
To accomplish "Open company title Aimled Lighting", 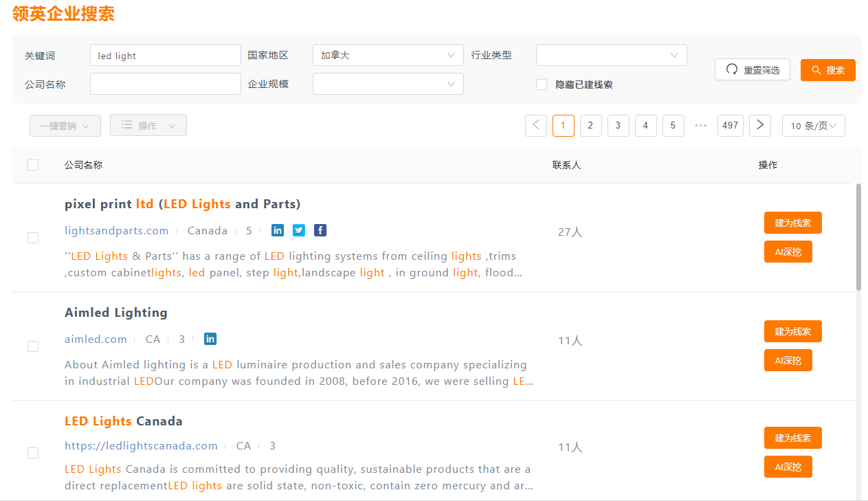I will (116, 313).
